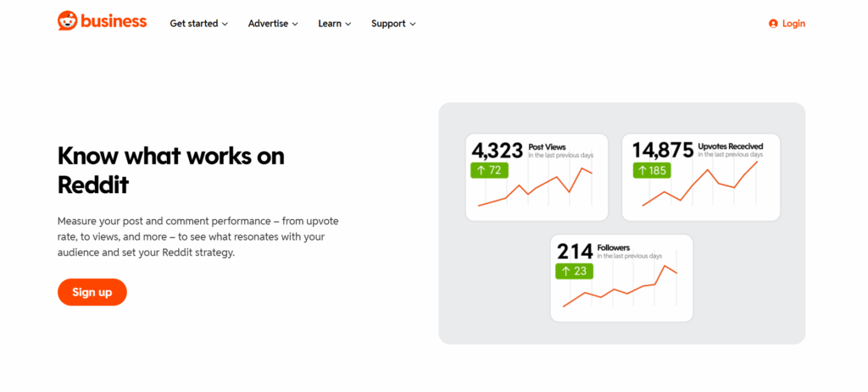Image resolution: width=868 pixels, height=392 pixels.
Task: Click the Upvotes Received line chart
Action: pos(699,184)
